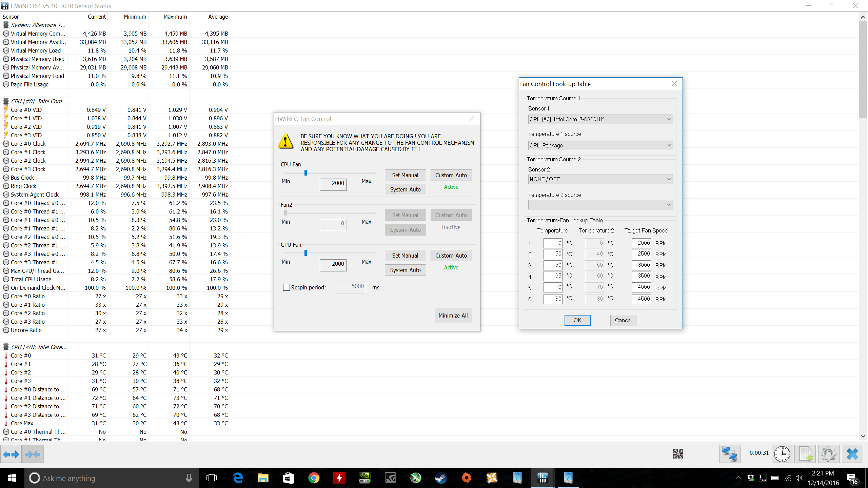Viewport: 868px width, 488px height.
Task: Click Set Manual for CPU Fan
Action: click(x=405, y=175)
